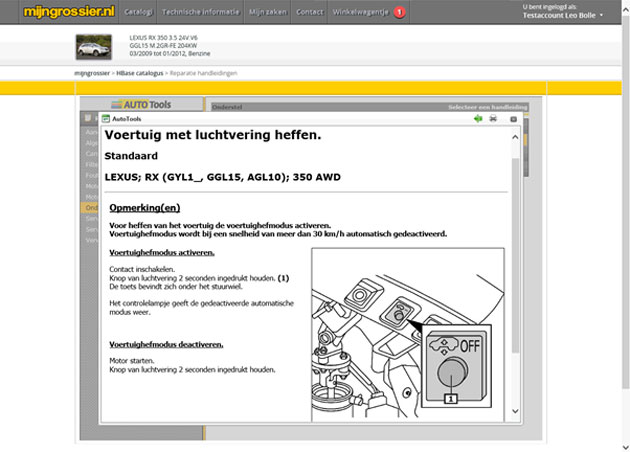
Task: Click the Opmerking(en) heading
Action: [x=145, y=208]
